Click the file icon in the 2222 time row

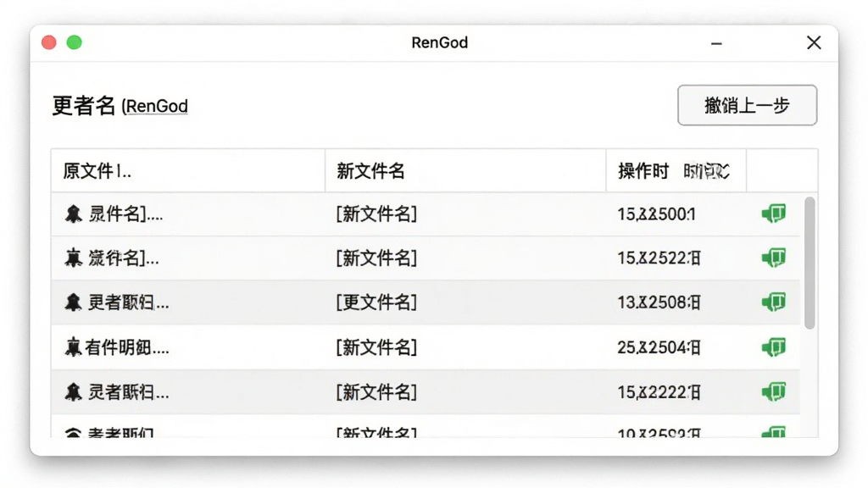point(73,391)
